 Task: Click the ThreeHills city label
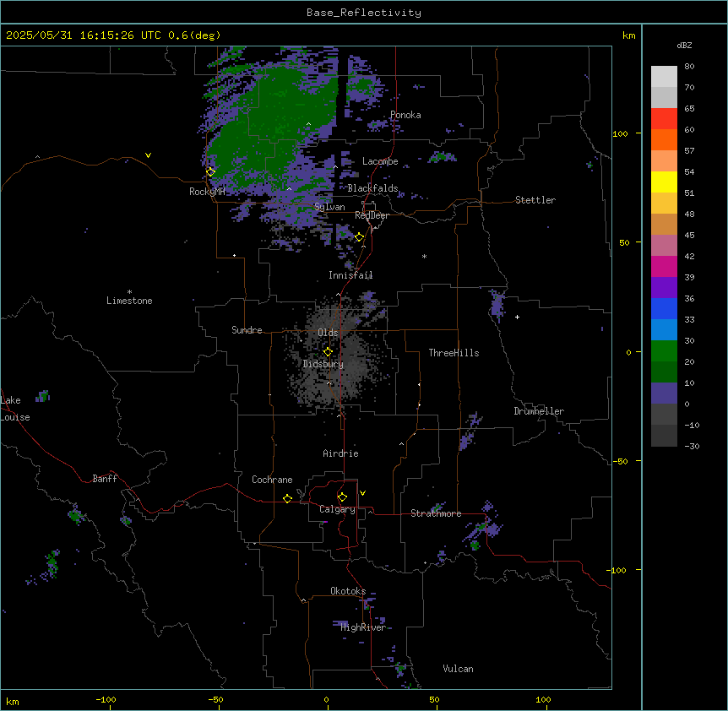[454, 353]
